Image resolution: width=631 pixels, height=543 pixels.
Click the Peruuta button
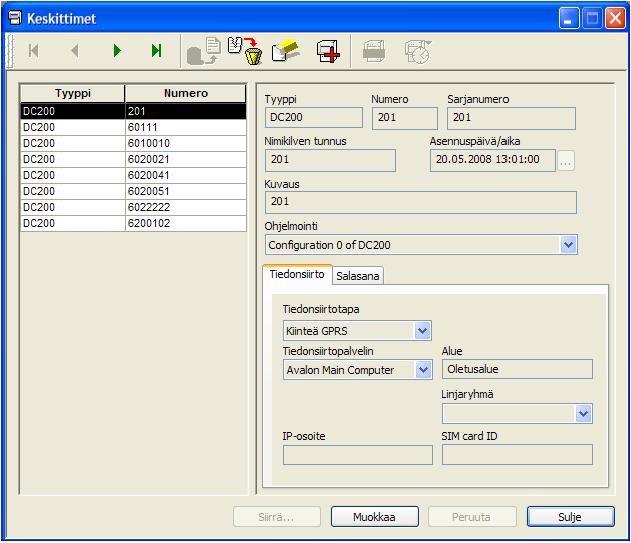coord(472,517)
